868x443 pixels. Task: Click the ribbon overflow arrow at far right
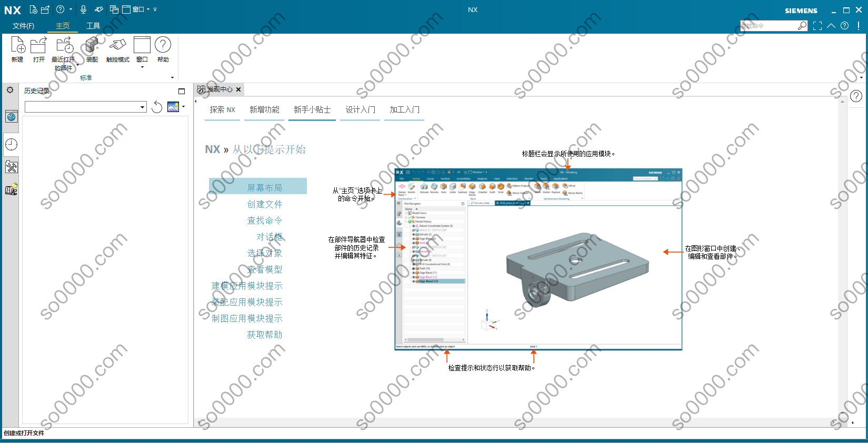click(x=861, y=78)
